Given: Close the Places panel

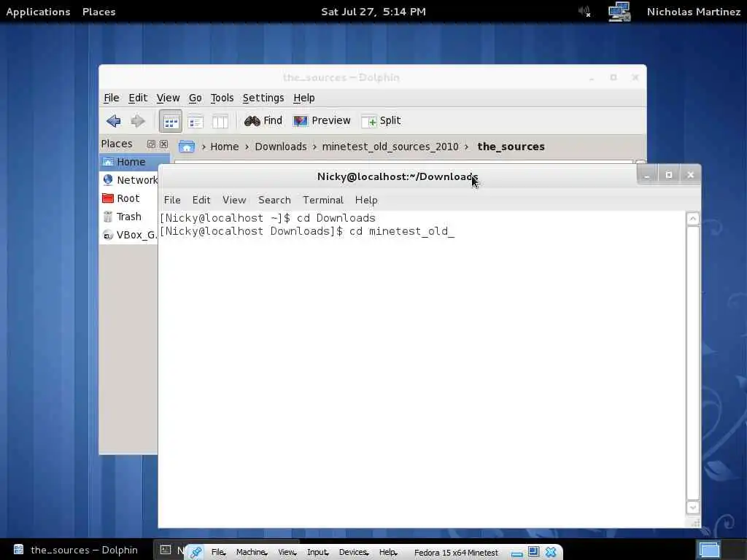Looking at the screenshot, I should coord(163,144).
